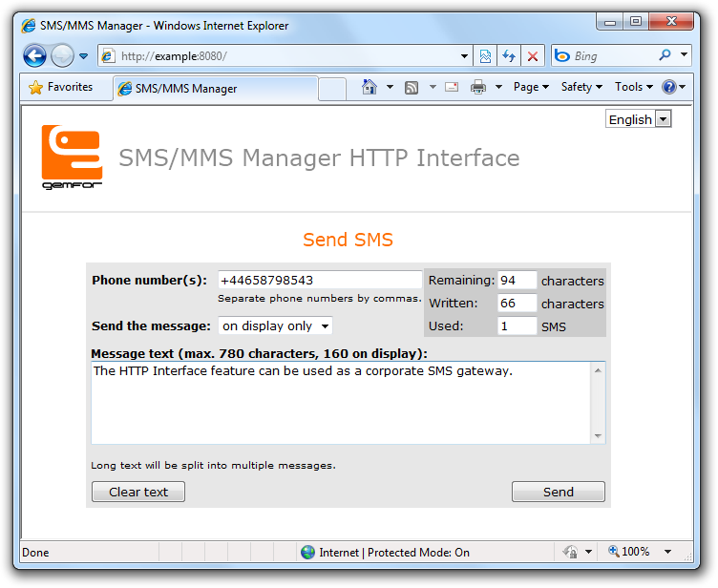The width and height of the screenshot is (718, 588).
Task: Click the Refresh page icon
Action: pyautogui.click(x=509, y=56)
